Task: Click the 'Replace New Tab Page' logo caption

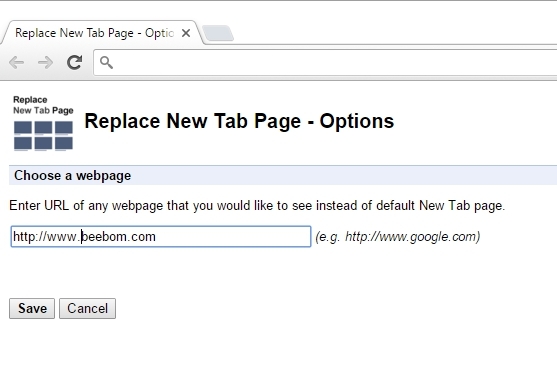Action: 43,105
